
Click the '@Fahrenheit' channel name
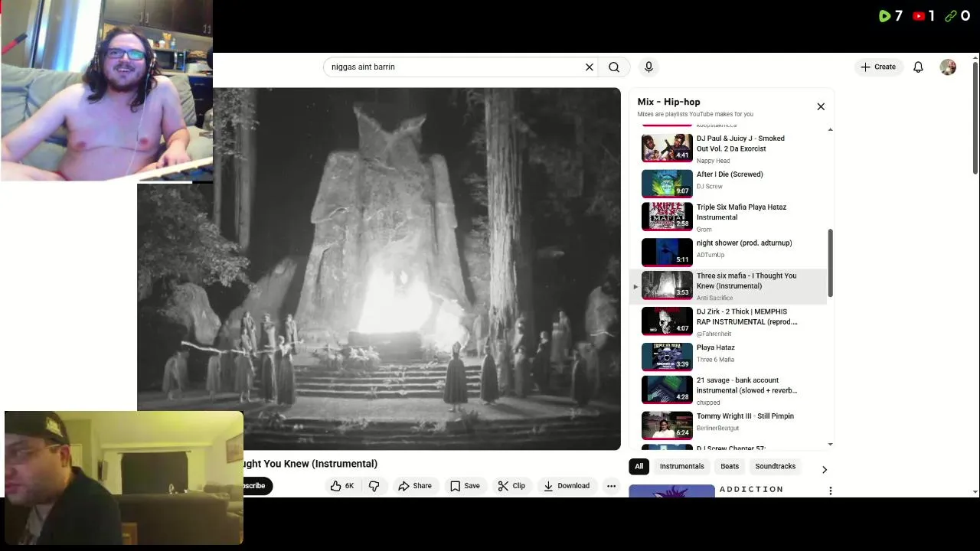coord(714,334)
